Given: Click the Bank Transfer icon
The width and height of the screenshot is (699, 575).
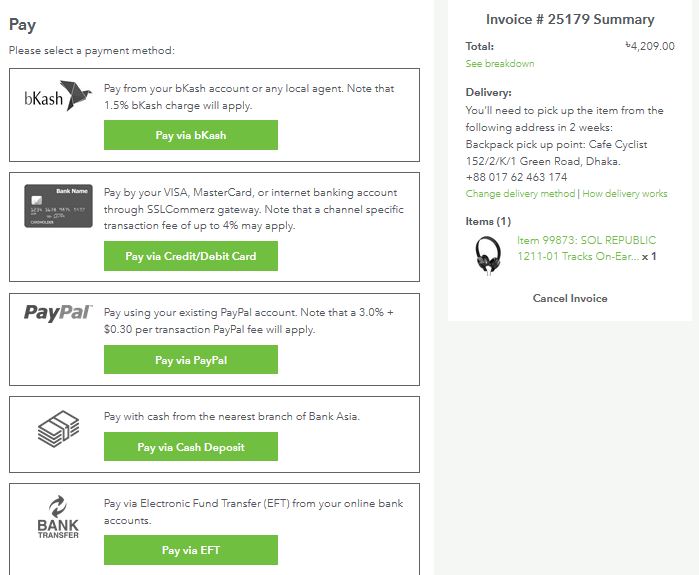Looking at the screenshot, I should tap(58, 516).
